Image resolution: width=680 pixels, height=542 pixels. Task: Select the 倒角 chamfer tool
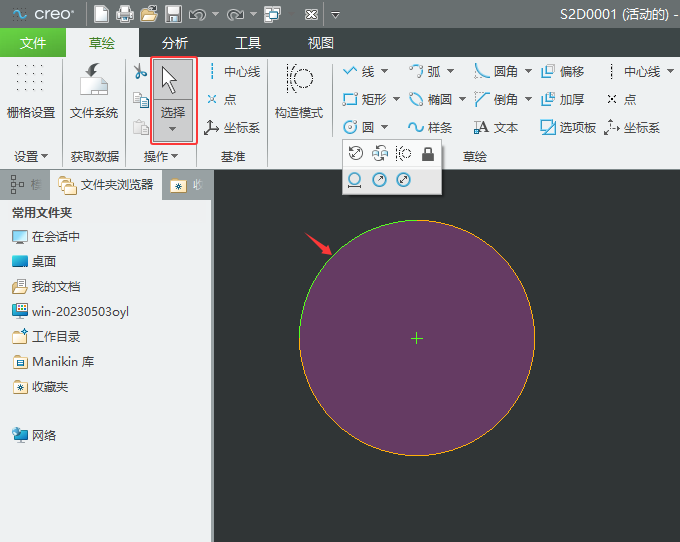click(496, 100)
